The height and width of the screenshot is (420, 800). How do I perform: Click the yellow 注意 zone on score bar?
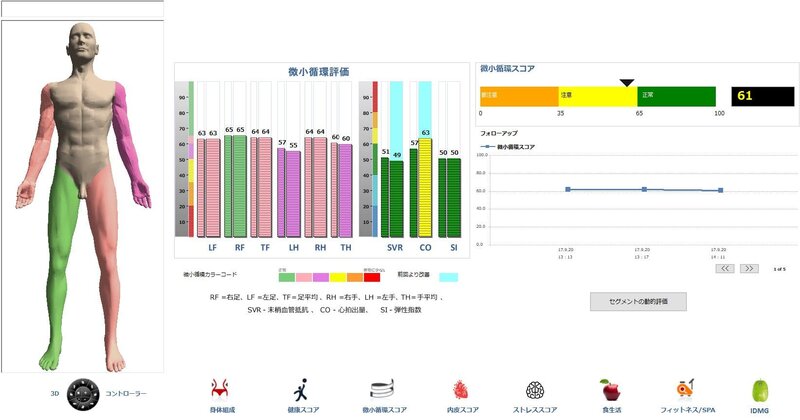click(597, 96)
